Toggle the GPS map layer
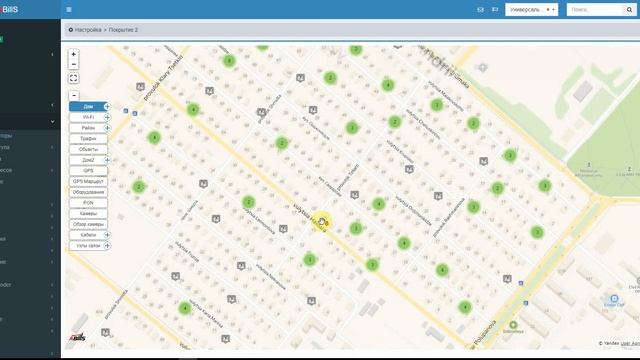Viewport: 640px width, 360px height. click(x=88, y=171)
